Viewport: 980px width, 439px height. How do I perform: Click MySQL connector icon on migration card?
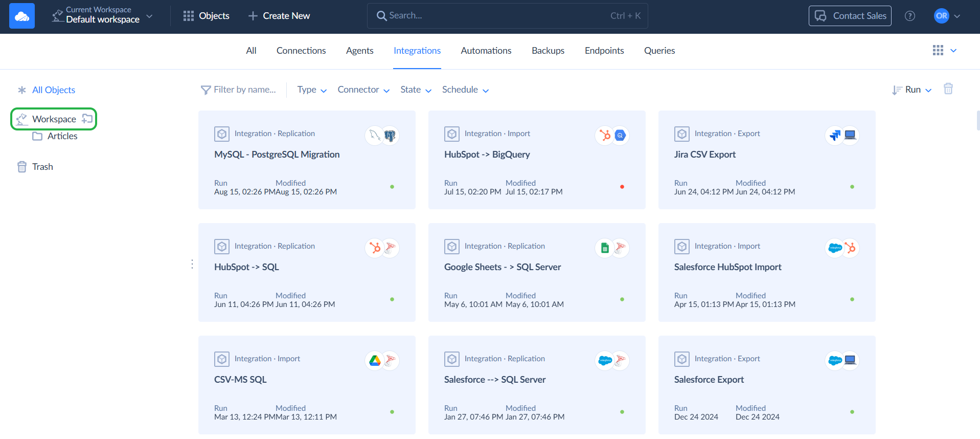[375, 136]
